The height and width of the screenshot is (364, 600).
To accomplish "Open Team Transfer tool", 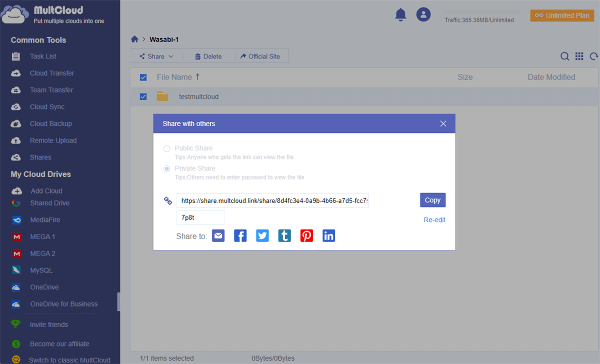I will coord(51,90).
